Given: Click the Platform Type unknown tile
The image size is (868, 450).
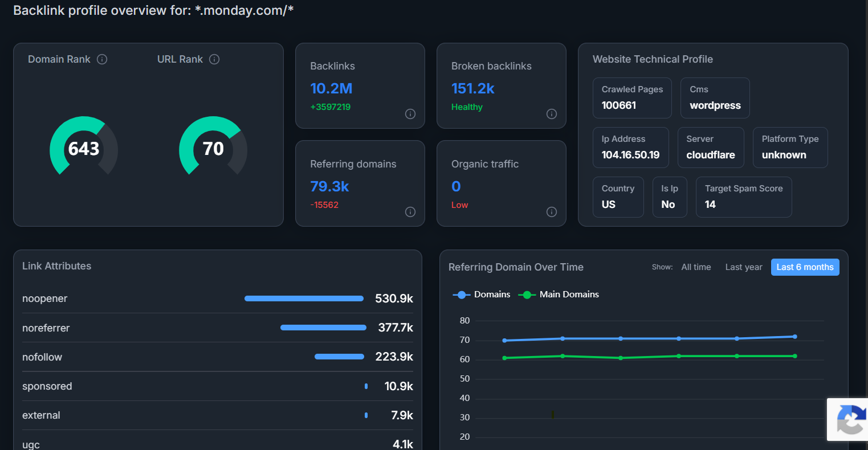Looking at the screenshot, I should pyautogui.click(x=790, y=148).
